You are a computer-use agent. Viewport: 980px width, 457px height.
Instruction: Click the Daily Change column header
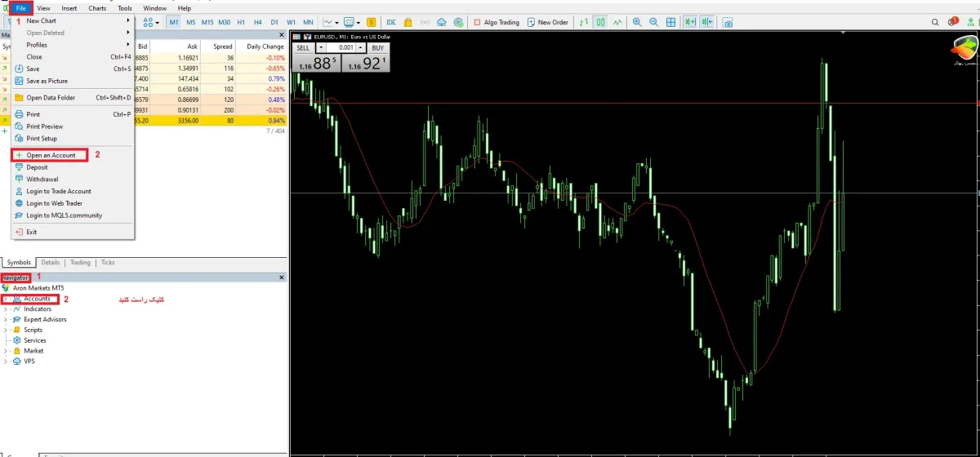tap(265, 47)
